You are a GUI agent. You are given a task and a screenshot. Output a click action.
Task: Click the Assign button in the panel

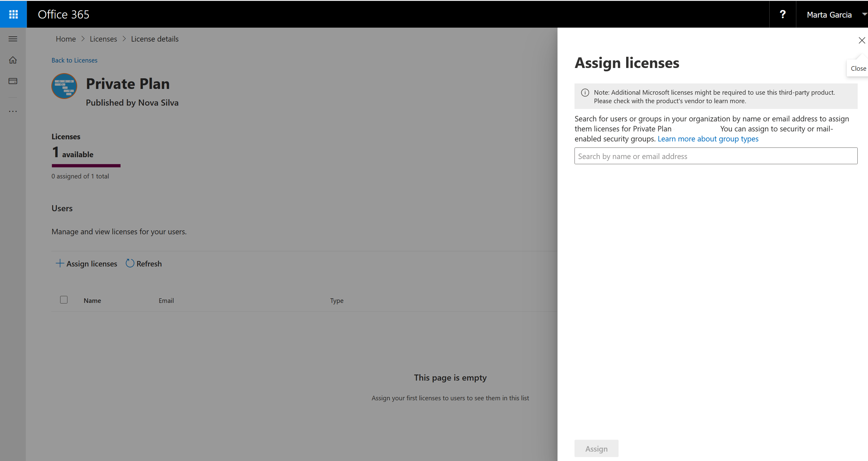coord(596,449)
